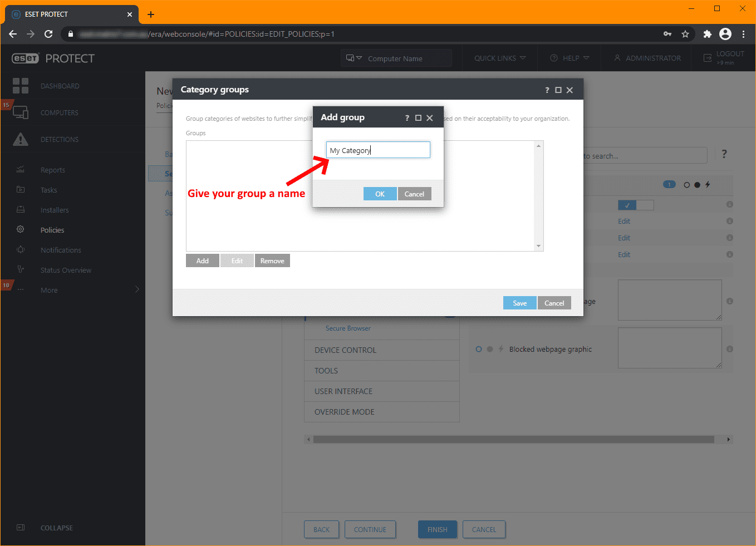The image size is (756, 546).
Task: Click the Logout button
Action: [x=724, y=57]
